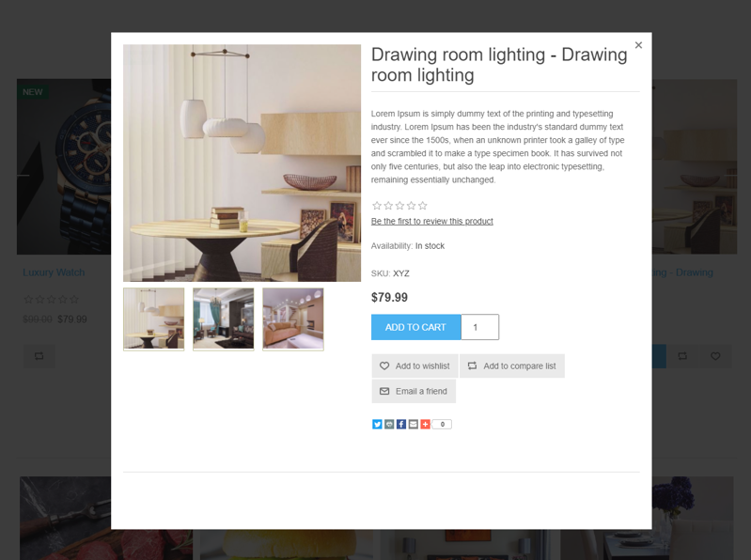The height and width of the screenshot is (560, 751).
Task: Add to compare list button
Action: pos(512,366)
